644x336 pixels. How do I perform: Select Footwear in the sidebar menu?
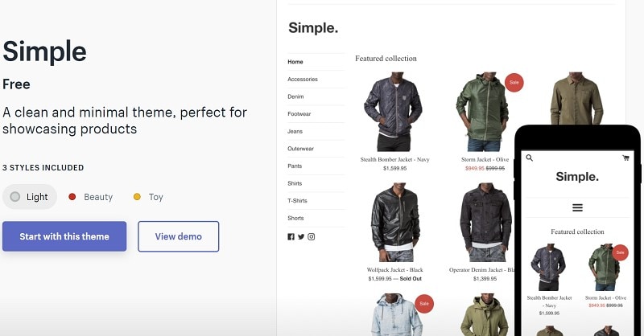tap(300, 114)
